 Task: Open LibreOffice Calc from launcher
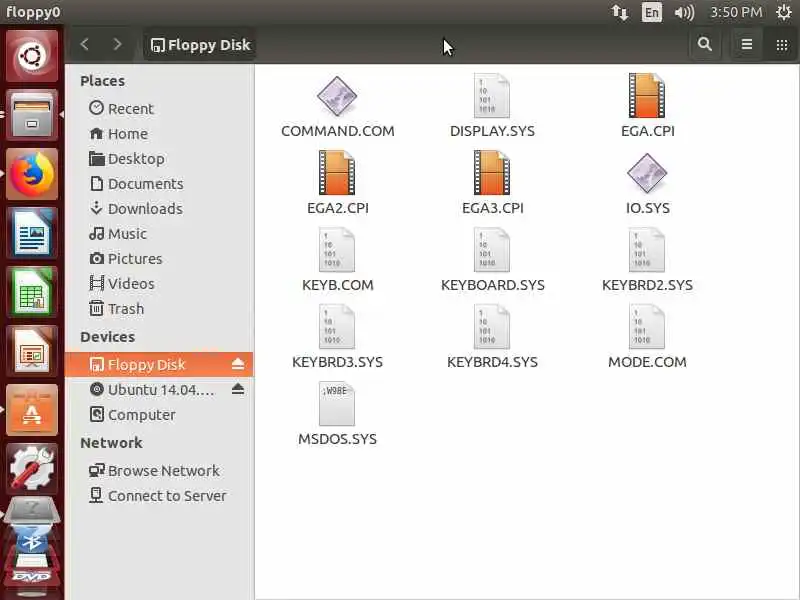click(32, 292)
